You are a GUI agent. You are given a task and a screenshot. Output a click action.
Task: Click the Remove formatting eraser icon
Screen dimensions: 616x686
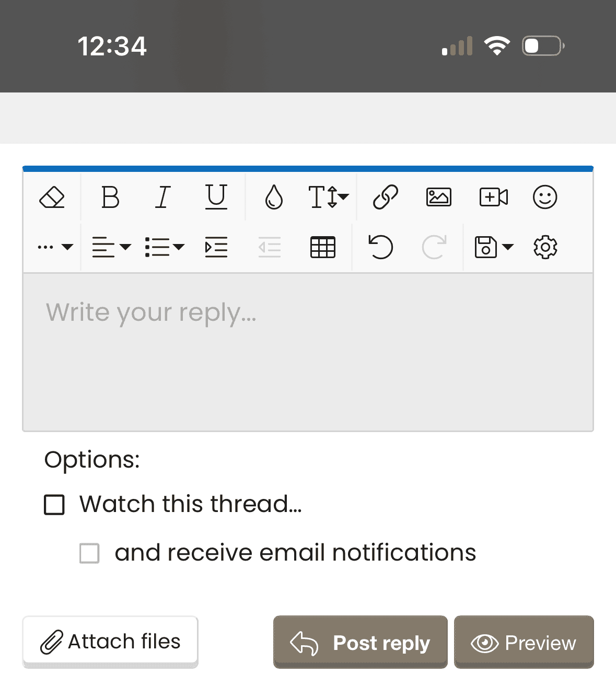tap(52, 197)
